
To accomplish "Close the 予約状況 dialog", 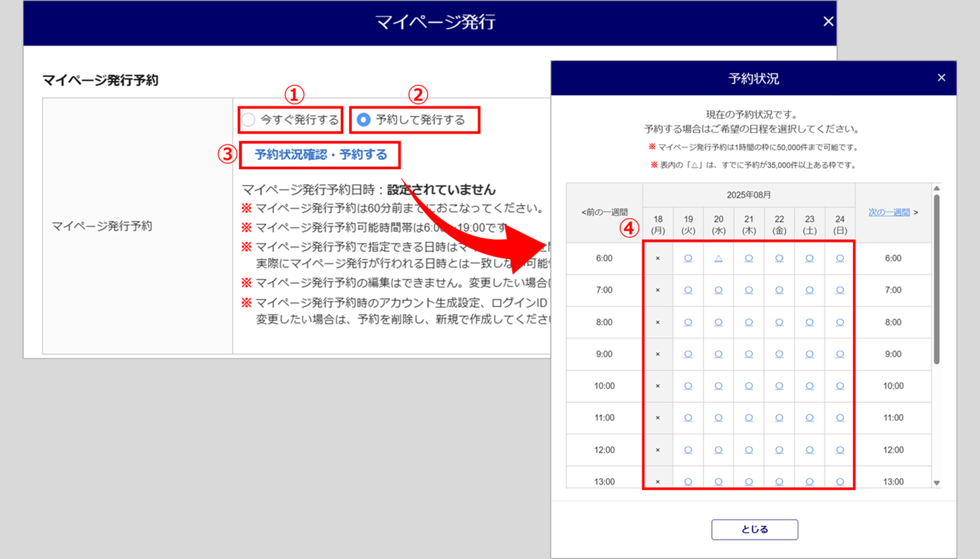I will point(941,78).
